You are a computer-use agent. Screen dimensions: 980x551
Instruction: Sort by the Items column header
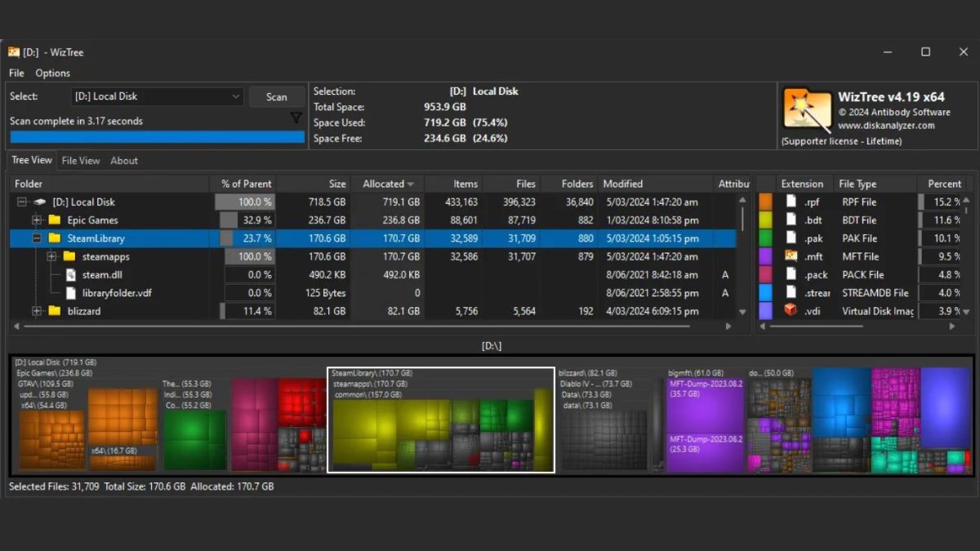pos(454,184)
